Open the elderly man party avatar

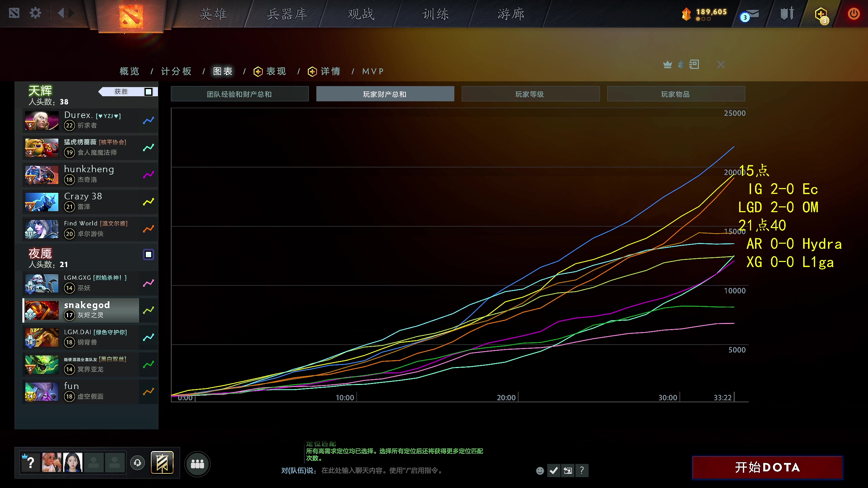pyautogui.click(x=52, y=463)
